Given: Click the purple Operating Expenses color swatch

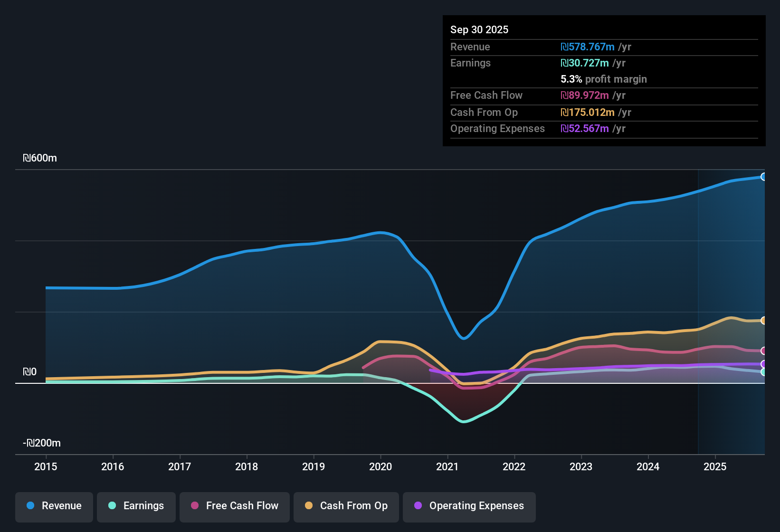Looking at the screenshot, I should pos(418,506).
